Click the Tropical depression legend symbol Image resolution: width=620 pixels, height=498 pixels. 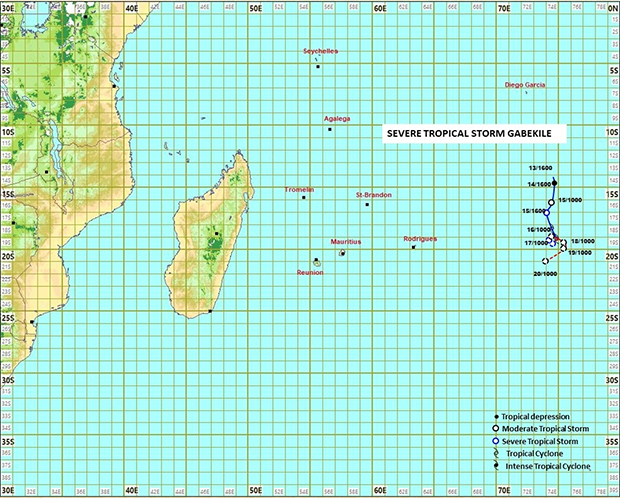point(496,416)
